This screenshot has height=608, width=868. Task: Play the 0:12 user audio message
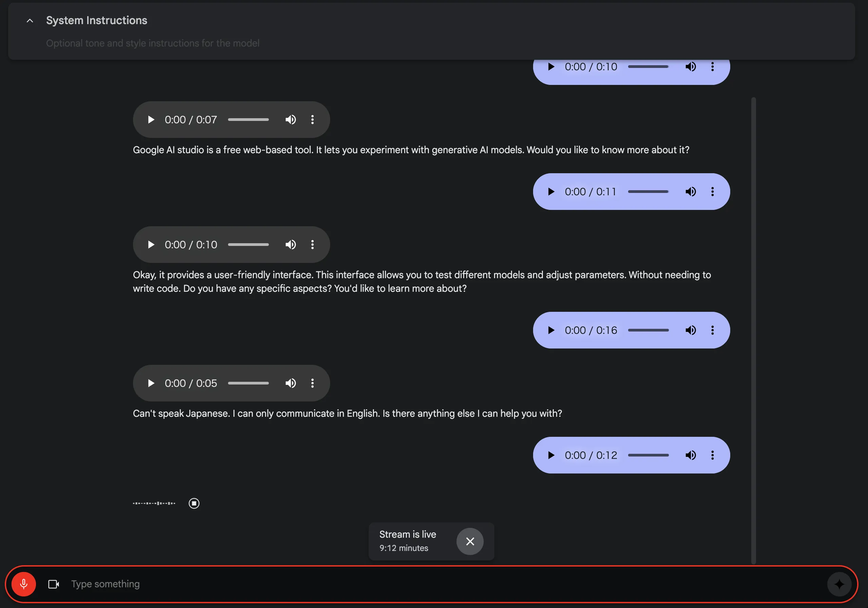pyautogui.click(x=551, y=455)
